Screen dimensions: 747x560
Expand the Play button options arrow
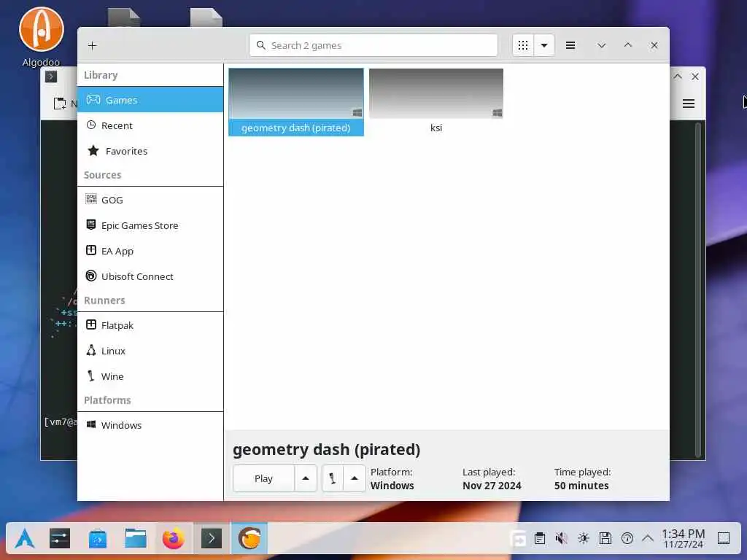coord(306,478)
